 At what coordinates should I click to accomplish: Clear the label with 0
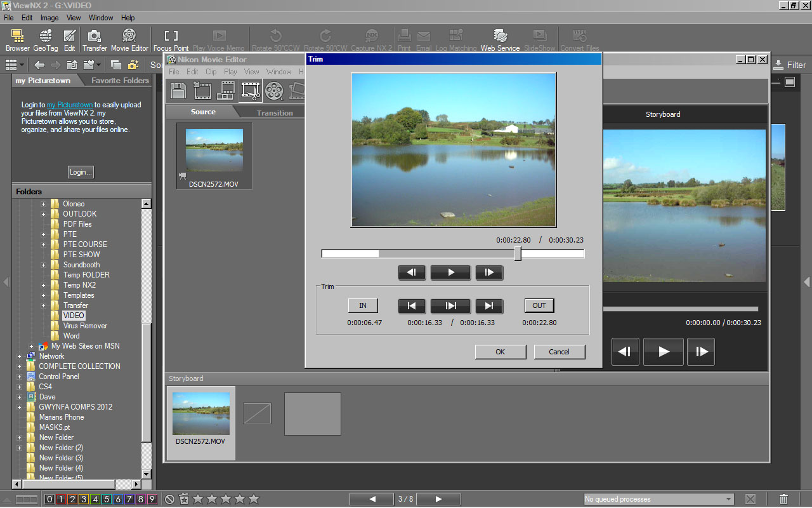(49, 499)
